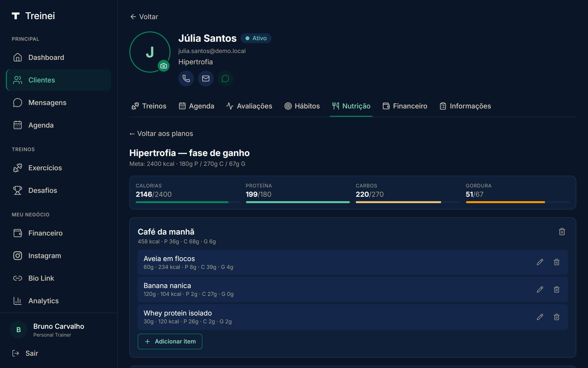The width and height of the screenshot is (588, 368).
Task: Click the Júlia Santos name heading
Action: pyautogui.click(x=207, y=38)
